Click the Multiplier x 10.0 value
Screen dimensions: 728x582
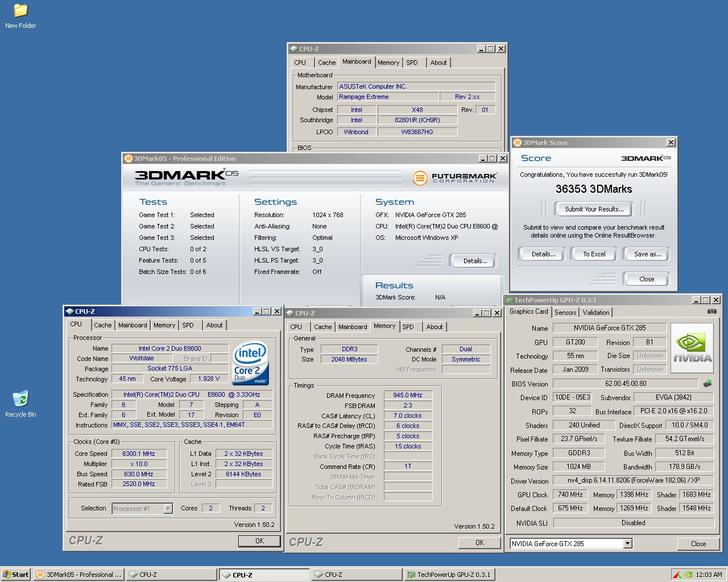(x=139, y=464)
